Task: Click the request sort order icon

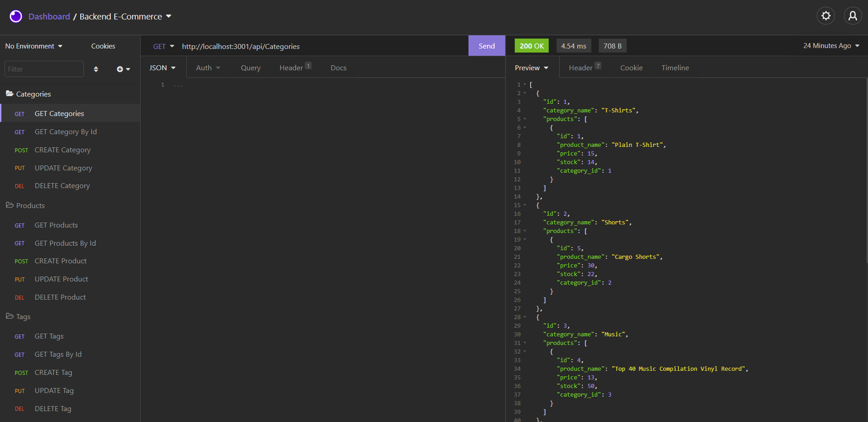Action: tap(96, 69)
